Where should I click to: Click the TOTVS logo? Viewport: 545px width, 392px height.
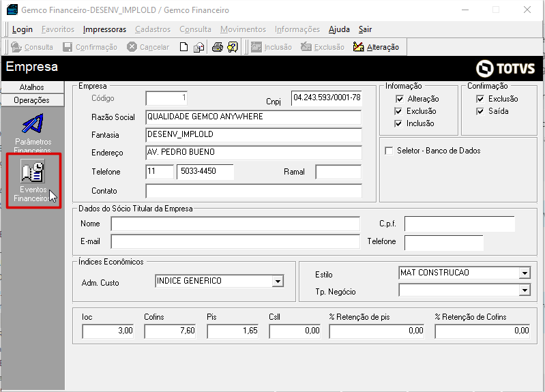[x=505, y=68]
